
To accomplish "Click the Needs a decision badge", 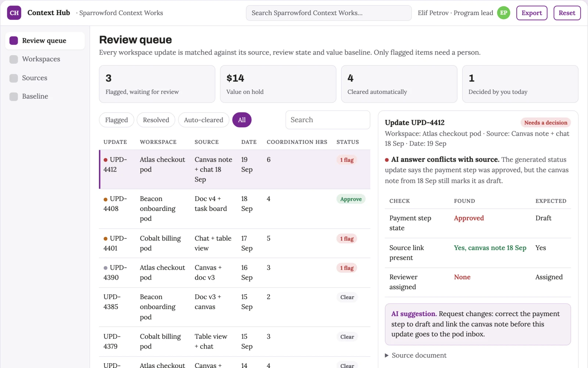I will pyautogui.click(x=546, y=123).
